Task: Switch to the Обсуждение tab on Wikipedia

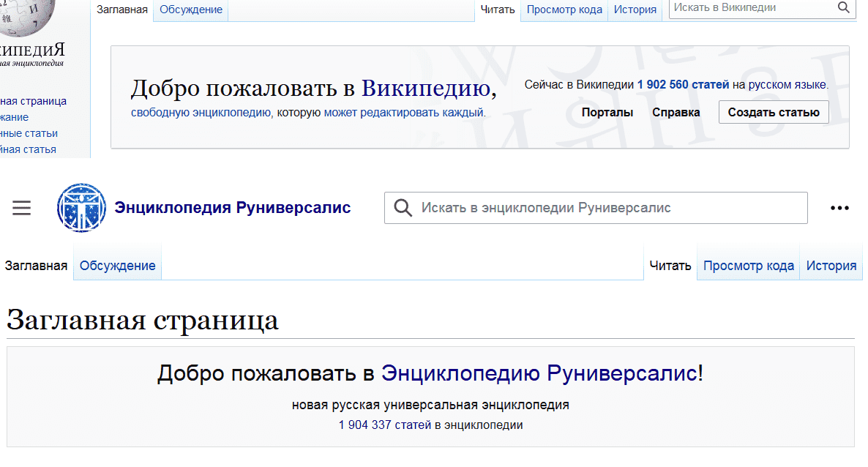Action: 190,10
